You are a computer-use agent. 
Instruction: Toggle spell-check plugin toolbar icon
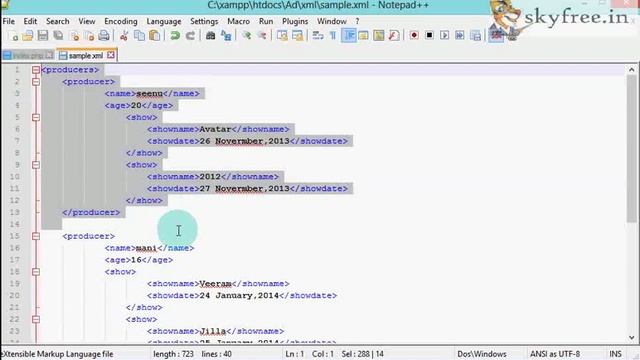496,36
